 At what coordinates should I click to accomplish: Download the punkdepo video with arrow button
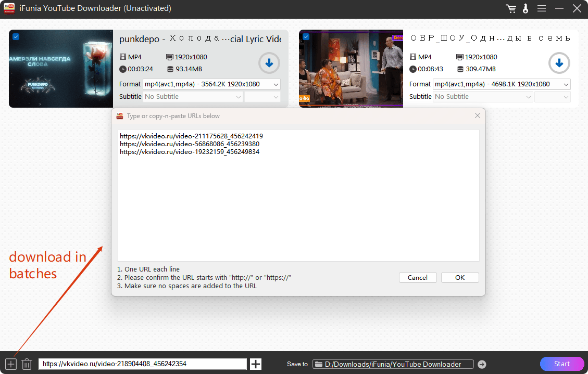click(269, 63)
